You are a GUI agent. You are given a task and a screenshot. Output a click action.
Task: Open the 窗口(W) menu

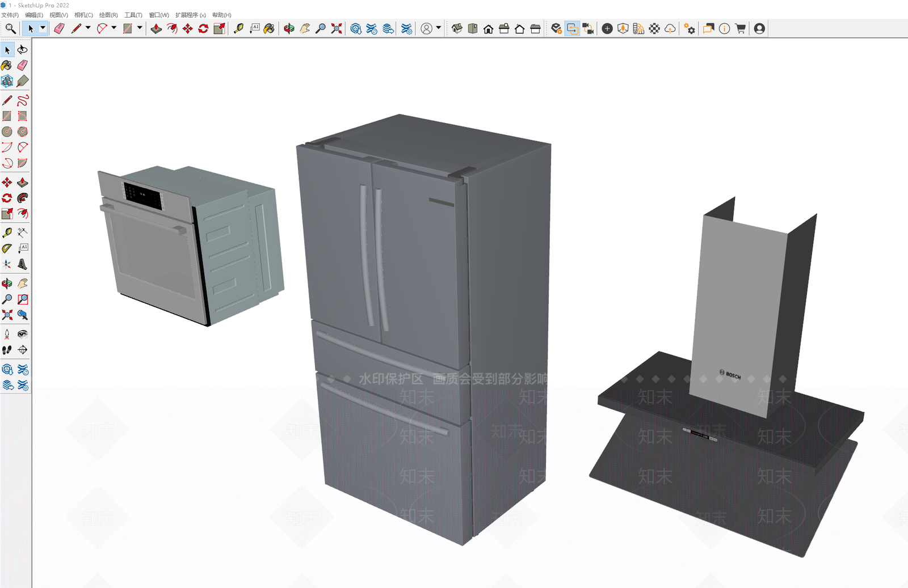[159, 15]
